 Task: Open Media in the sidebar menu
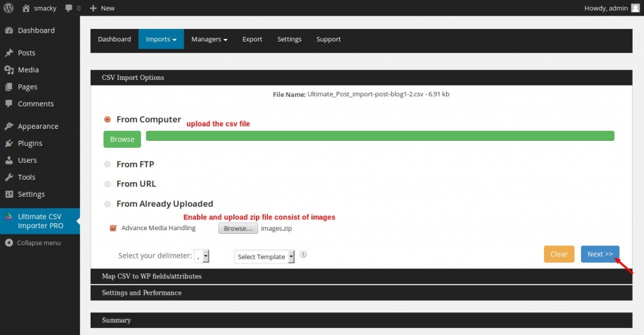[28, 70]
